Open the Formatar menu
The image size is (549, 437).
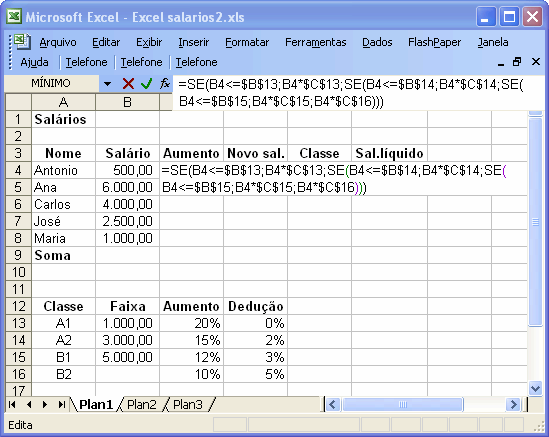coord(247,42)
